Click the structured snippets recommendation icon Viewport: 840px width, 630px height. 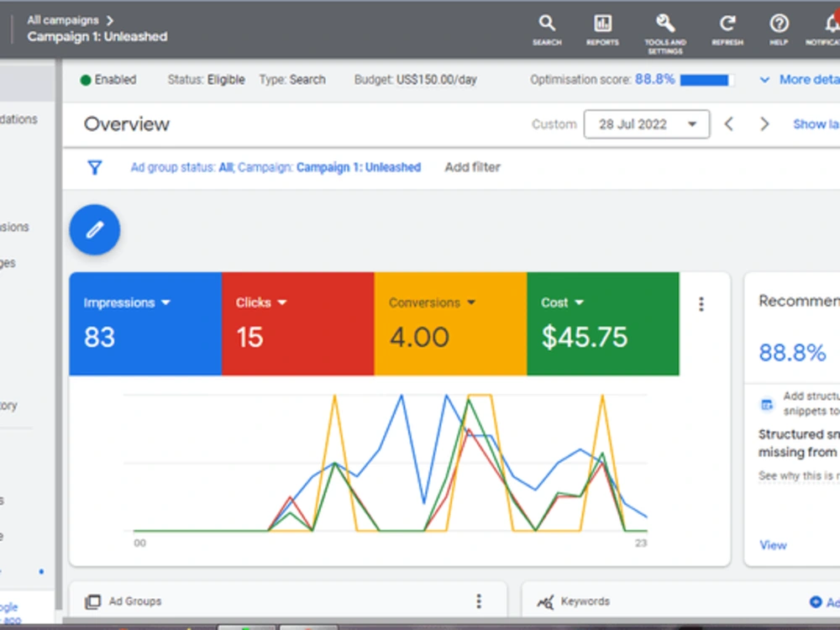(767, 405)
